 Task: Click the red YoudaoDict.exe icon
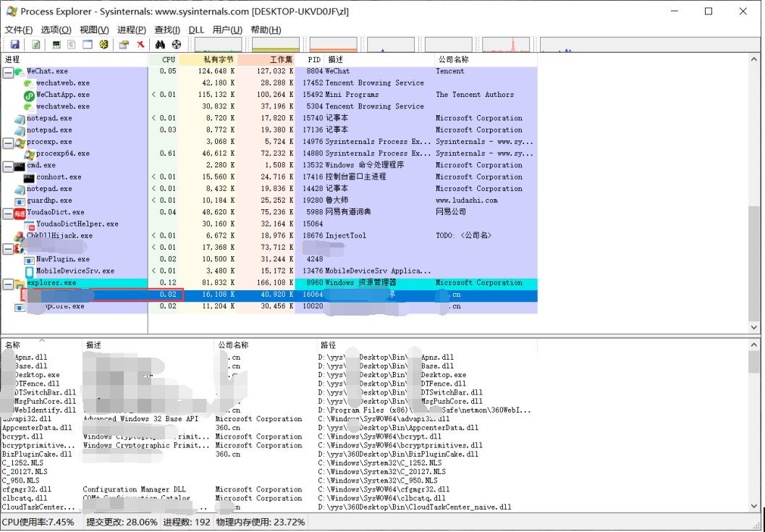pos(20,213)
